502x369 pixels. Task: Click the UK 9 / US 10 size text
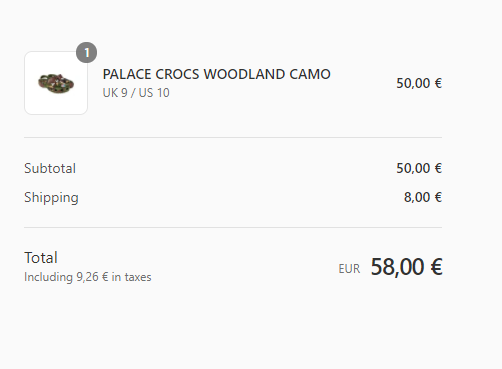(x=136, y=93)
